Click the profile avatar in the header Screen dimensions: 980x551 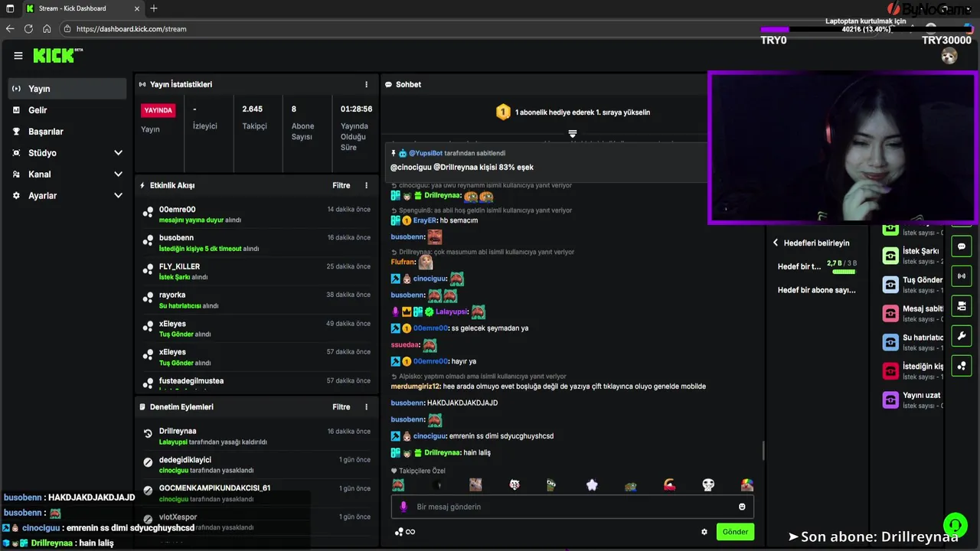coord(949,56)
